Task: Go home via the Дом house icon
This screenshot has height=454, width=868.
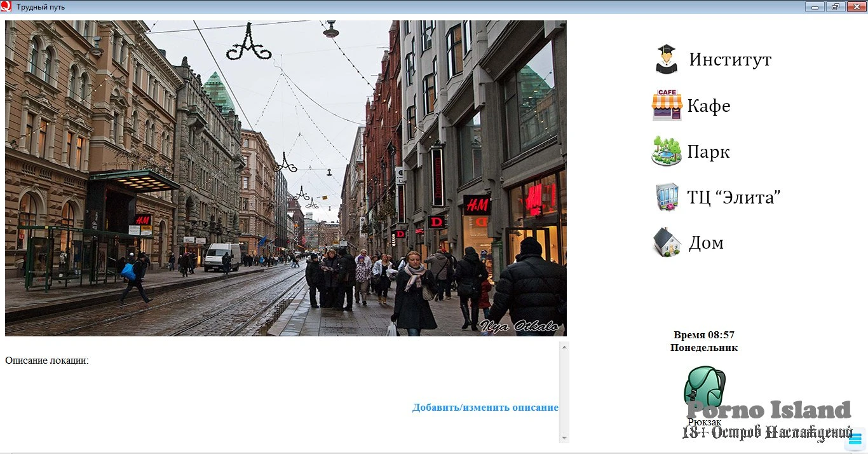Action: pos(667,242)
